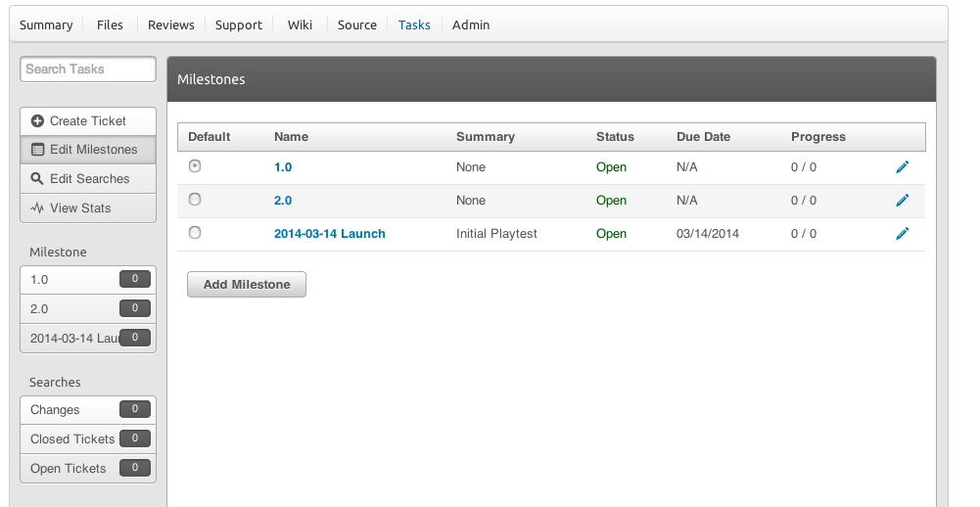The height and width of the screenshot is (507, 980).
Task: Go to the Admin tab
Action: pyautogui.click(x=471, y=24)
